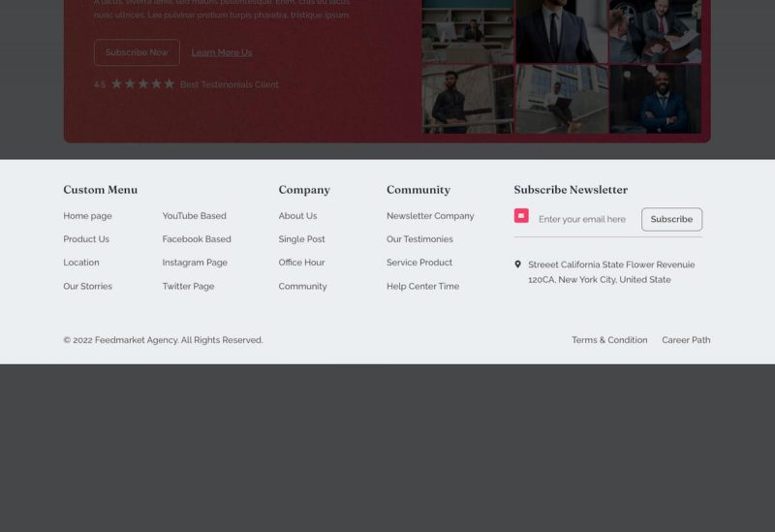Click Newsletter Company under Community

click(430, 216)
